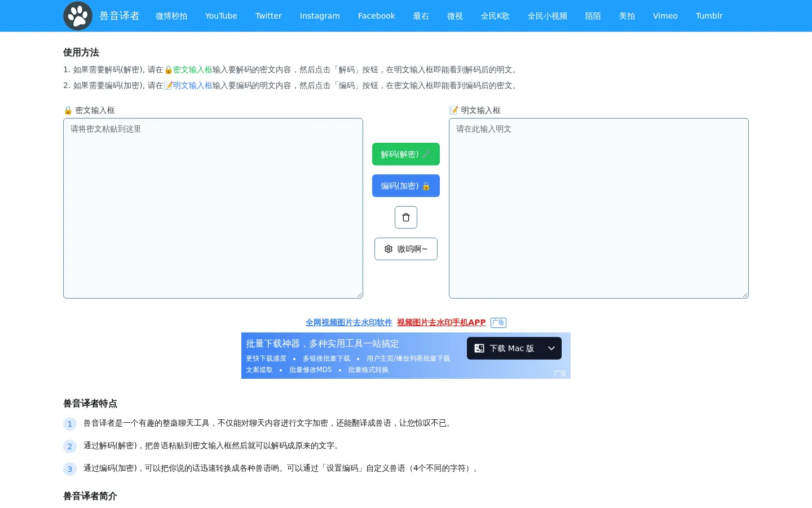Open the 美拍 navigation item
Screen dimensions: 812x508
coord(627,16)
